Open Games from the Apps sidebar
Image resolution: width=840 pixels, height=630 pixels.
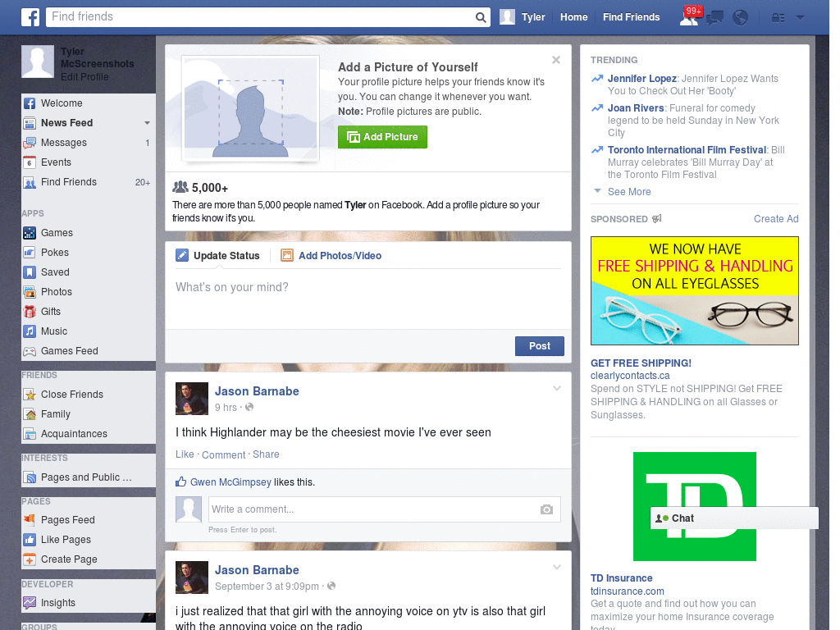tap(55, 232)
